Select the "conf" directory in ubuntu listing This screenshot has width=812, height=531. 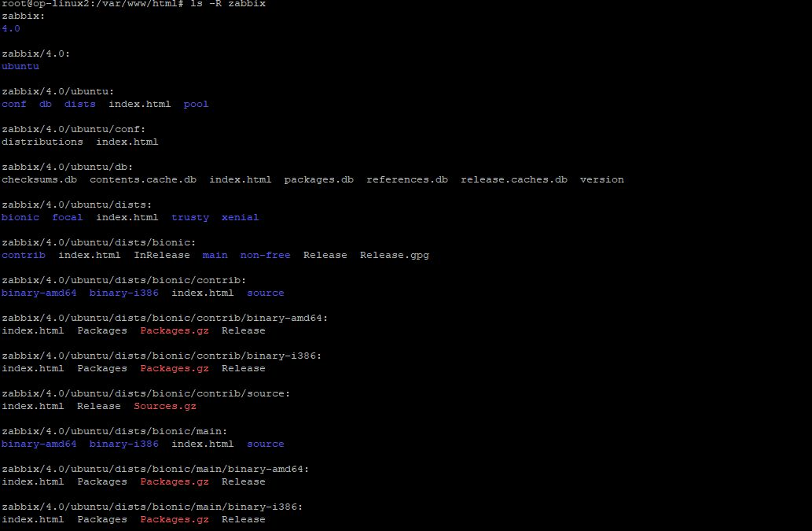click(x=14, y=104)
